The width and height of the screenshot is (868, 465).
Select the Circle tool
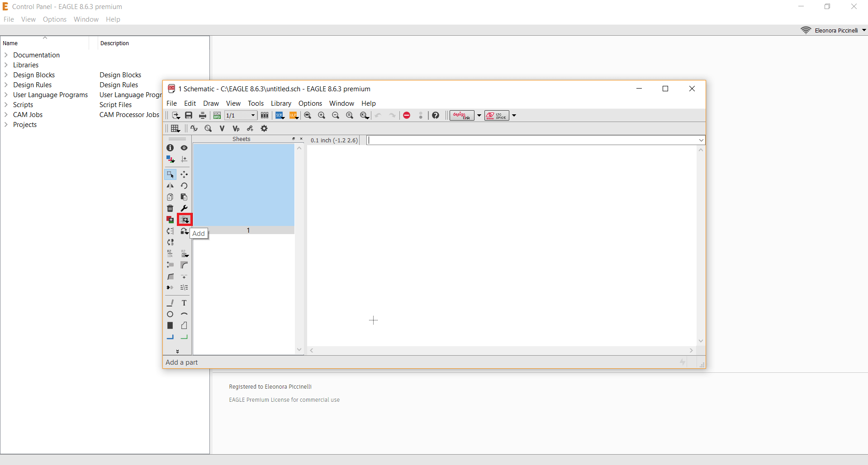click(x=170, y=314)
